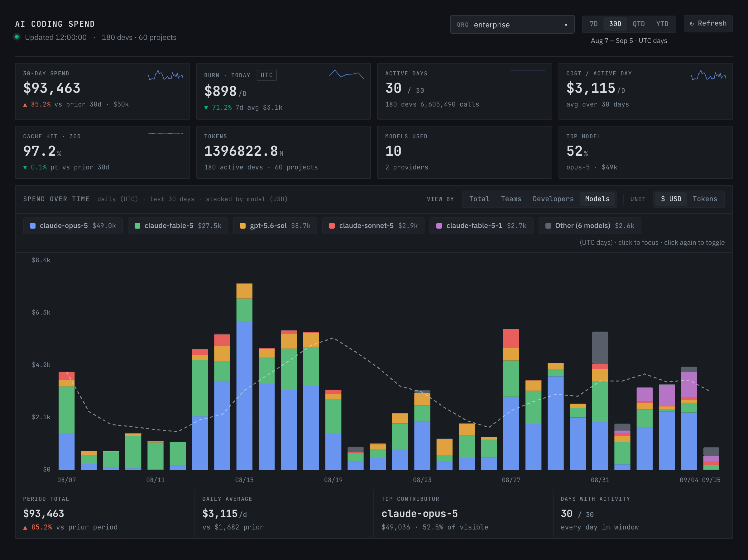Select the YTD time range
This screenshot has width=748, height=560.
coord(662,24)
